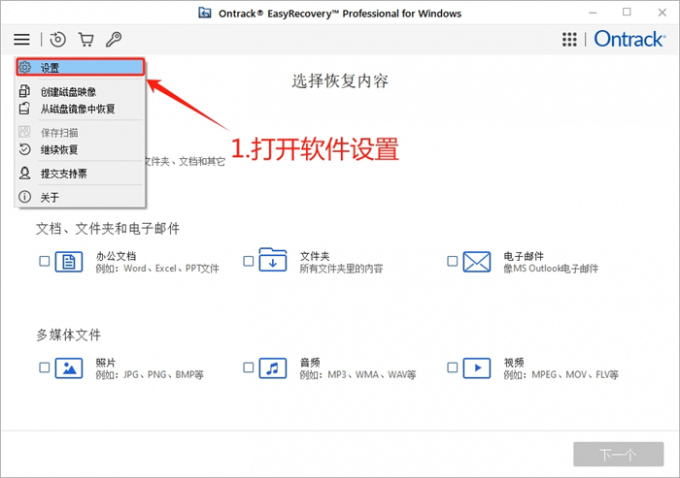Select 设置 menu entry
The width and height of the screenshot is (680, 478).
coord(80,67)
